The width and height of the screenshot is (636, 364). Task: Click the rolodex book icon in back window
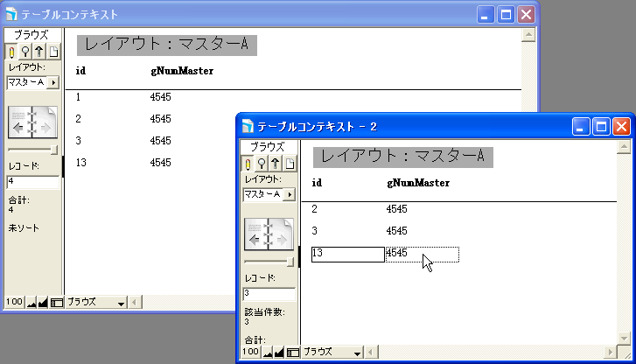[32, 123]
